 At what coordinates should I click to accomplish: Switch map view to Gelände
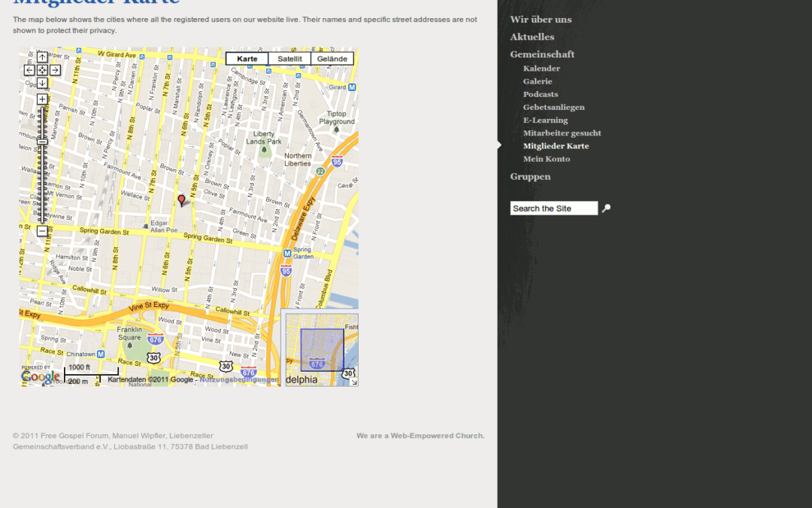tap(332, 59)
